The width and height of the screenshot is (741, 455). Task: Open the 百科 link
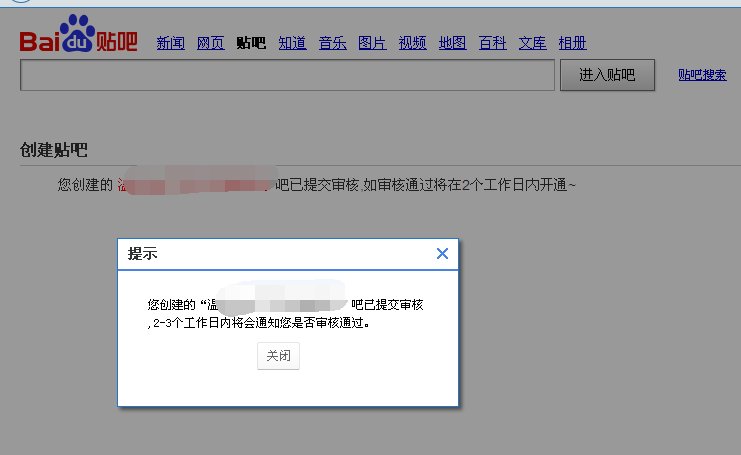(492, 43)
